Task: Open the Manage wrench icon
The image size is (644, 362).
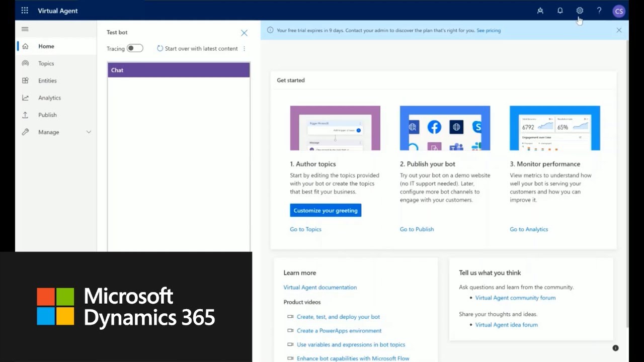Action: click(25, 132)
